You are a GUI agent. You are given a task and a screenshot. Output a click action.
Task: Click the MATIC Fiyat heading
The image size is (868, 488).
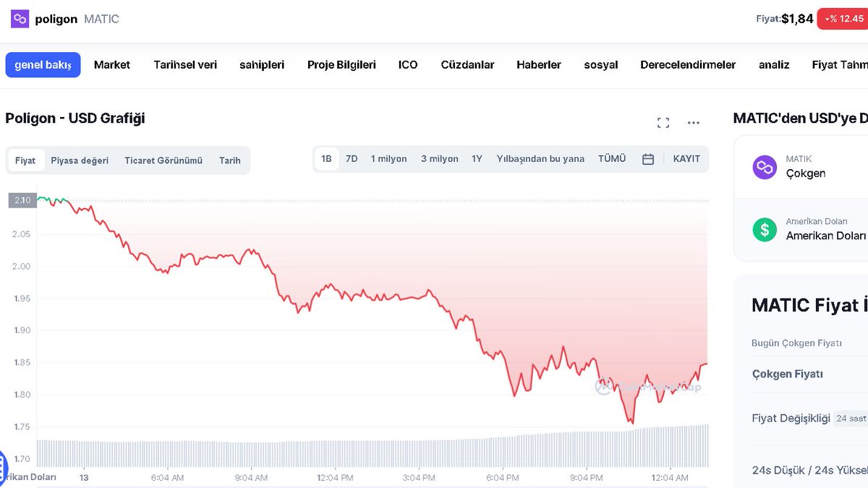click(x=809, y=305)
